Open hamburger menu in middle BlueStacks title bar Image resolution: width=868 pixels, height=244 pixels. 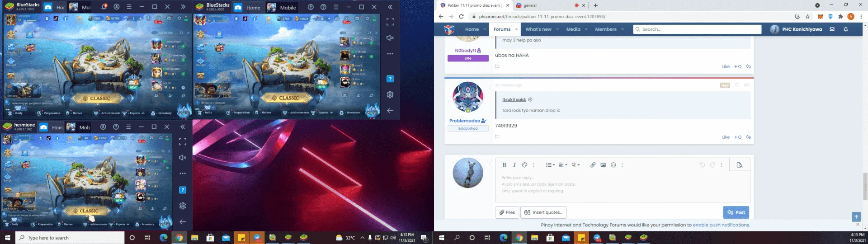point(336,7)
